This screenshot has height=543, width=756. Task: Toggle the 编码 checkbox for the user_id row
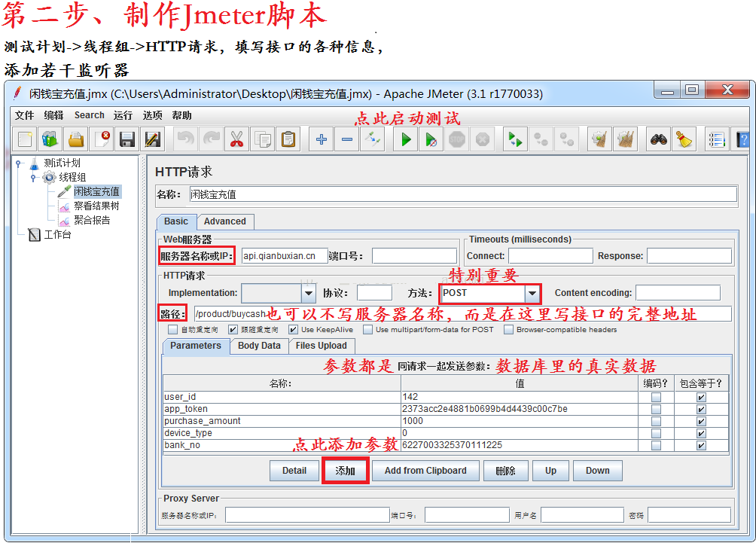(656, 397)
